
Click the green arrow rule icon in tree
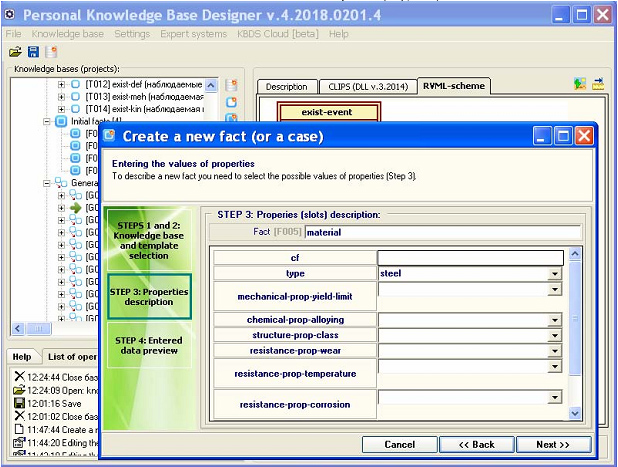75,207
